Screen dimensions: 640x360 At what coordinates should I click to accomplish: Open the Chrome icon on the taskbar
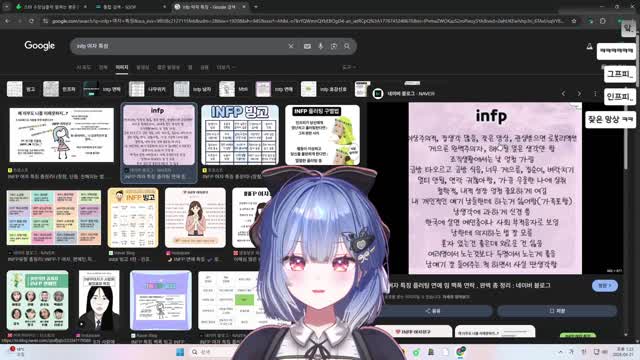pyautogui.click(x=461, y=351)
